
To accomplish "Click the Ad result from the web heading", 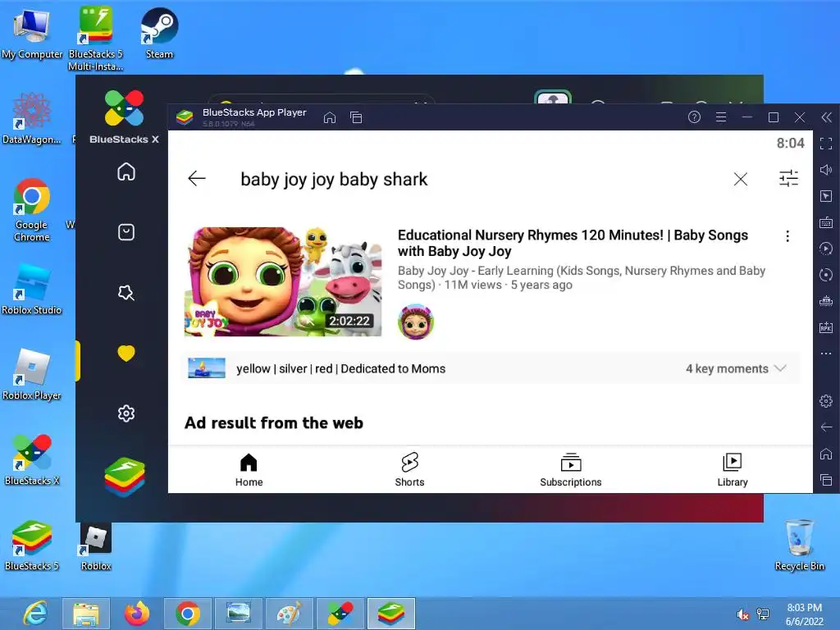I will [x=274, y=422].
